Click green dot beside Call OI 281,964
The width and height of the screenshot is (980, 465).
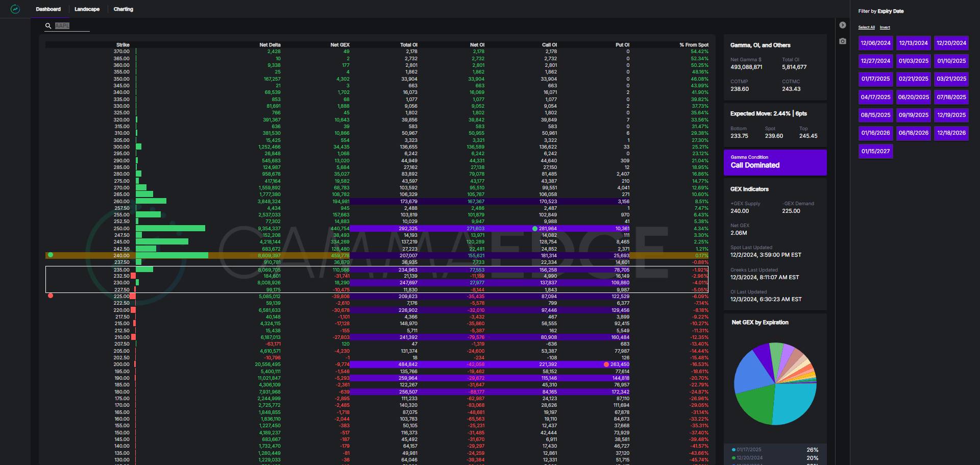(x=534, y=229)
